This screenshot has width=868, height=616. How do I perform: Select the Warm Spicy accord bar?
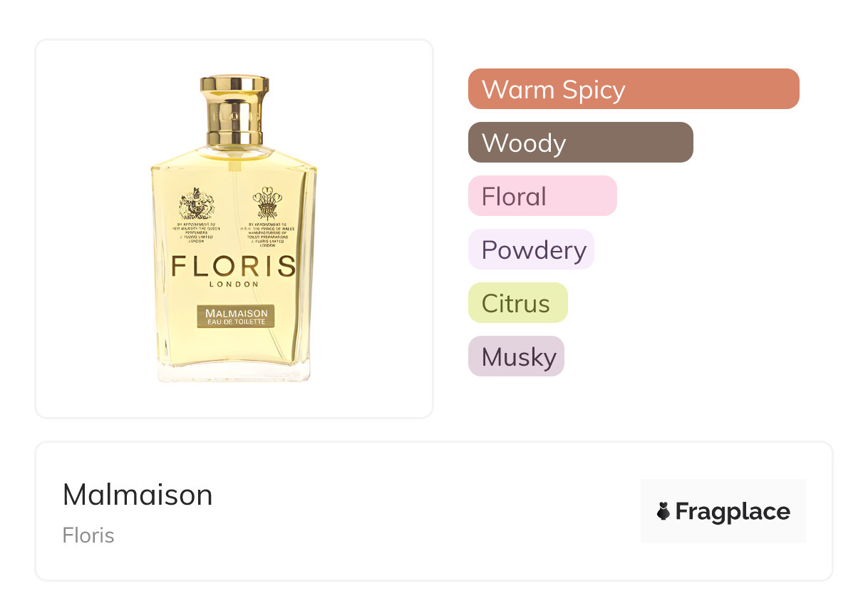tap(633, 89)
